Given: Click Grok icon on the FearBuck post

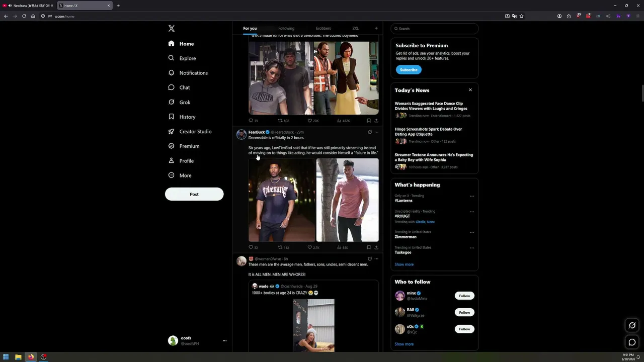Looking at the screenshot, I should [369, 132].
